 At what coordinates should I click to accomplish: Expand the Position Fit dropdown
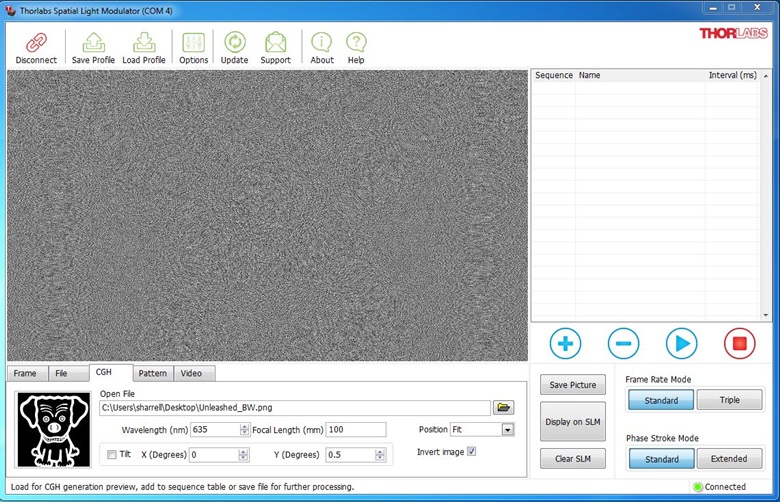pos(507,429)
